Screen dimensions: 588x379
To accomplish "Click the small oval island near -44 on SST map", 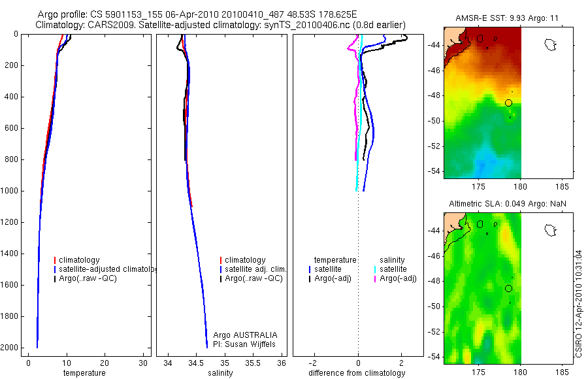I will (480, 39).
